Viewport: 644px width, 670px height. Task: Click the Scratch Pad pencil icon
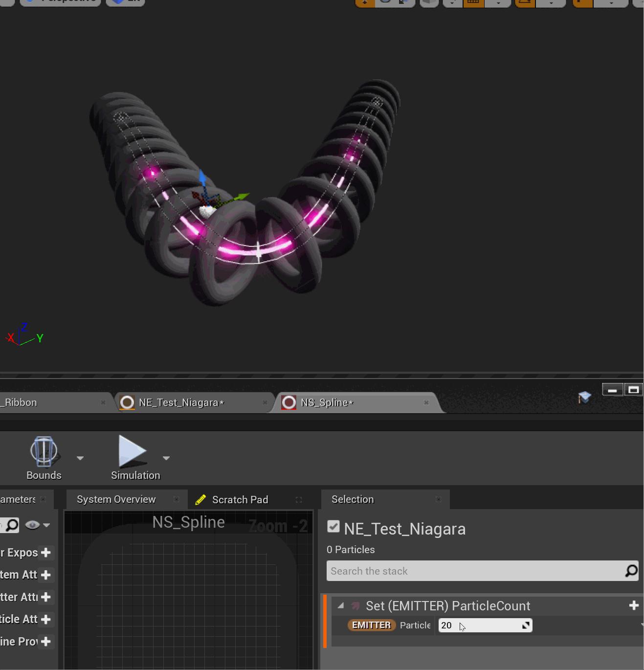click(200, 499)
